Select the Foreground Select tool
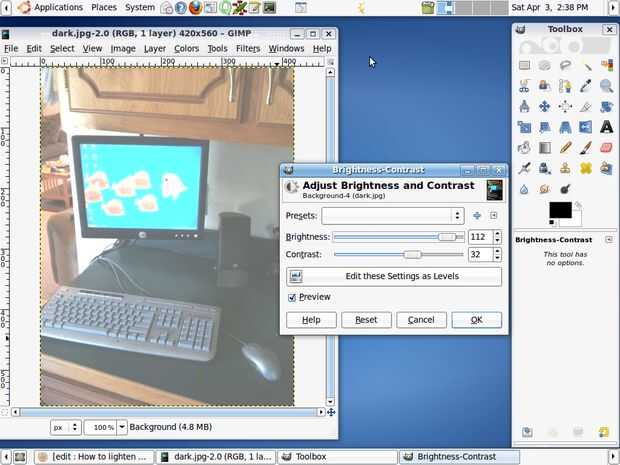The image size is (620, 465). click(545, 86)
